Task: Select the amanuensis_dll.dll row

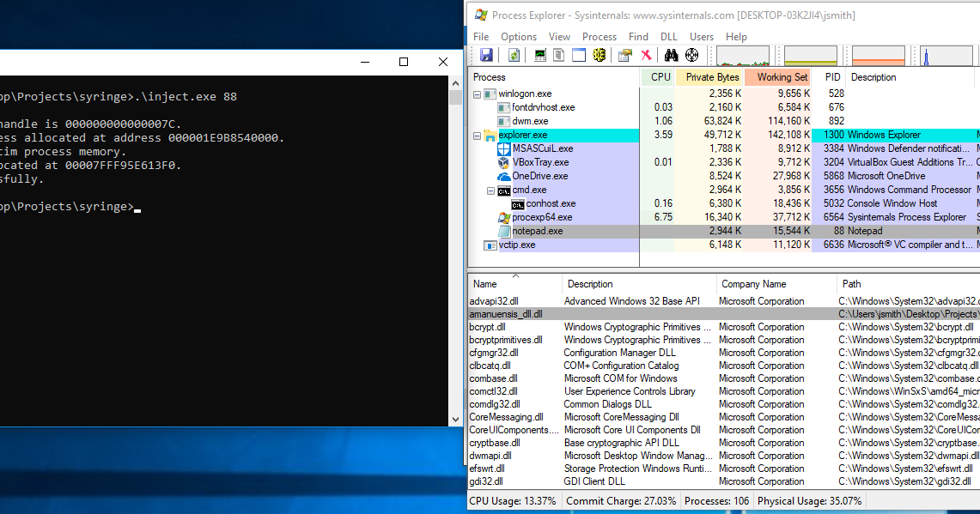Action: point(724,314)
